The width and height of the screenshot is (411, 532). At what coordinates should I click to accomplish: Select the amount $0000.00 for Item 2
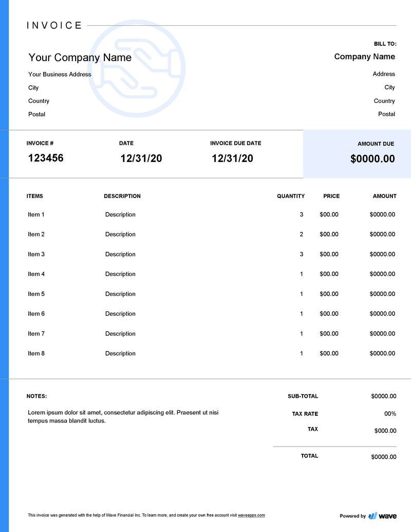382,234
